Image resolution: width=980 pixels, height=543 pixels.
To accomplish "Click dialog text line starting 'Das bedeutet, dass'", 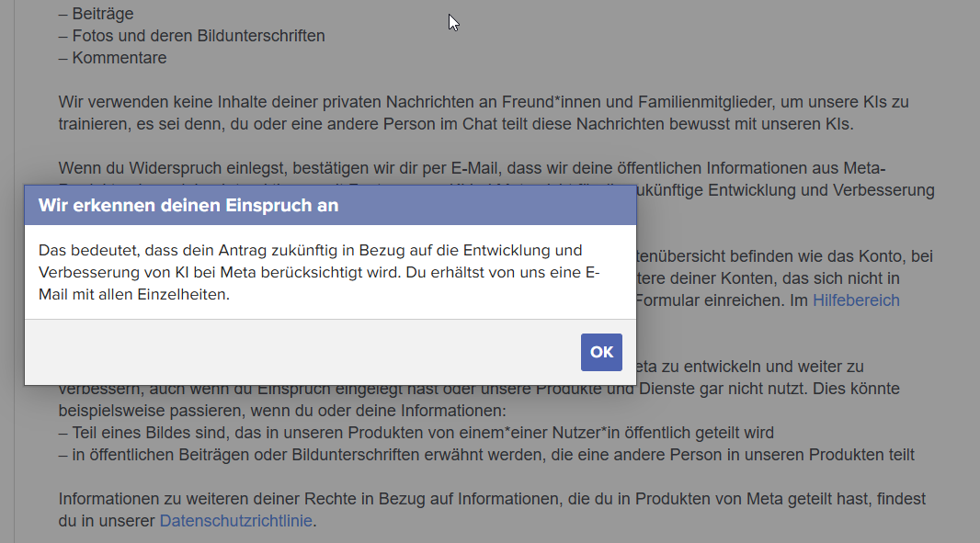I will coord(310,250).
